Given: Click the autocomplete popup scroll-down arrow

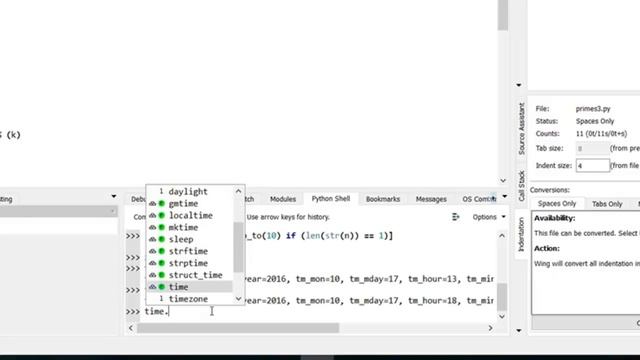Looking at the screenshot, I should point(238,299).
